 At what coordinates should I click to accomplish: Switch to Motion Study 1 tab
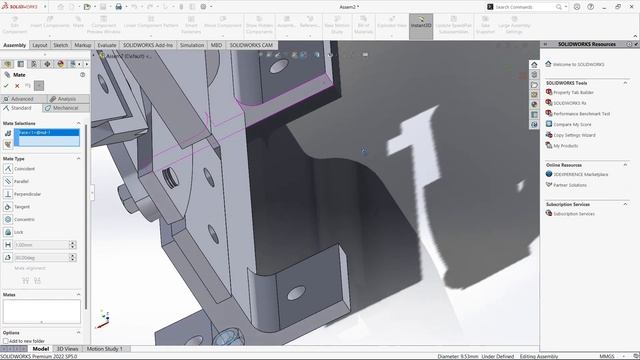coord(104,349)
